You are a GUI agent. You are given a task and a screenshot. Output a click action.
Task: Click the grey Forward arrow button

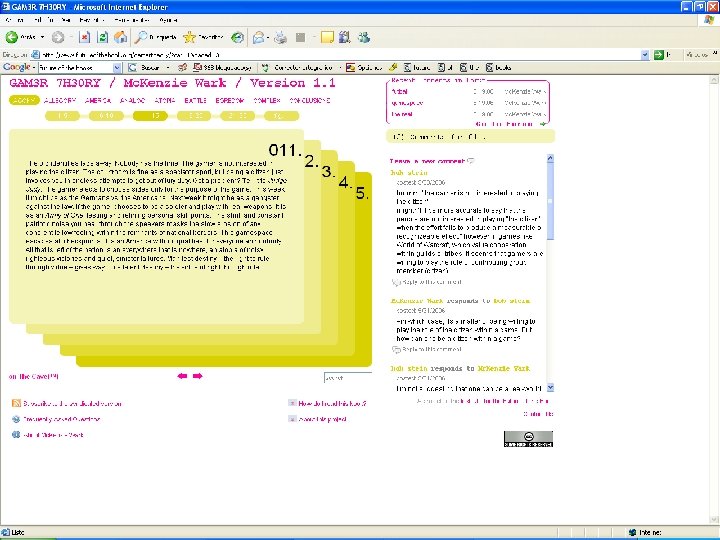[x=58, y=37]
